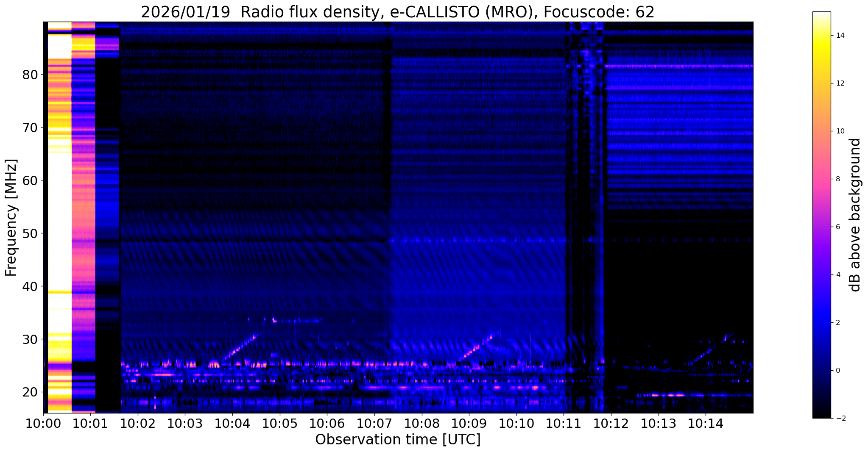The image size is (868, 452).
Task: Click the 10:08 time tick label
Action: click(x=421, y=424)
